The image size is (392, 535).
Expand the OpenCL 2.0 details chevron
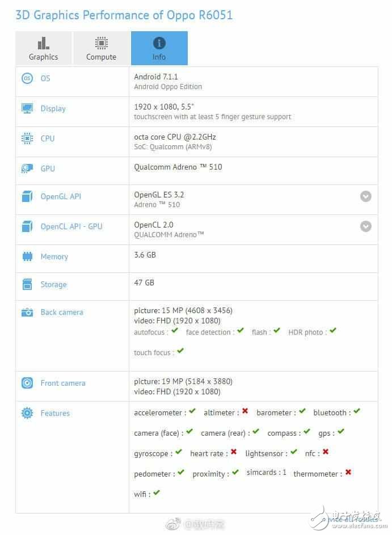[366, 226]
